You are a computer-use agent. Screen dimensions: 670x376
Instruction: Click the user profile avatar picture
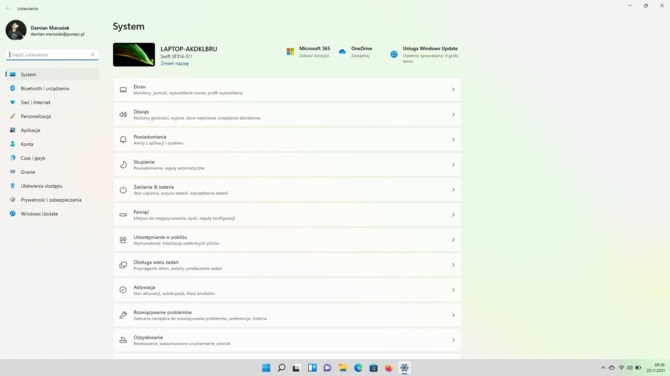[x=16, y=30]
